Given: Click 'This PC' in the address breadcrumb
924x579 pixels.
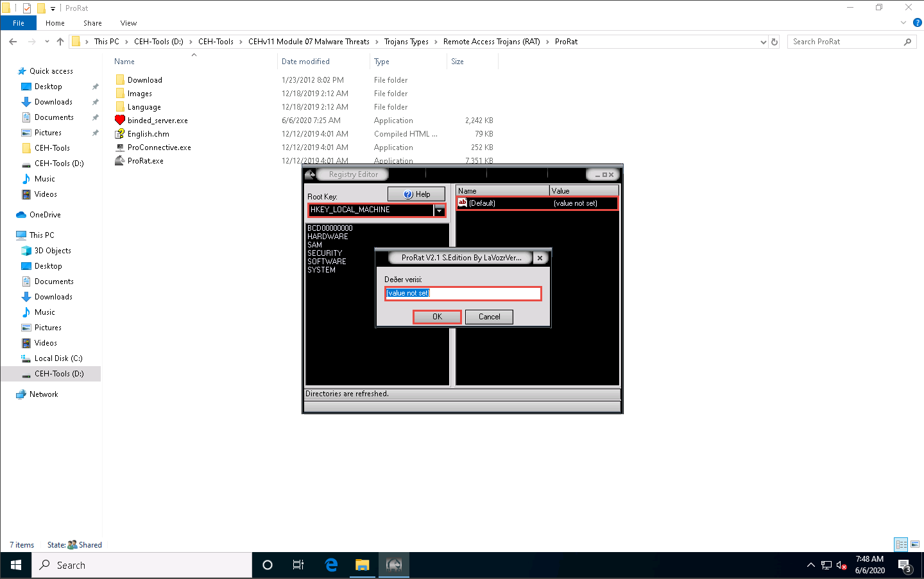Looking at the screenshot, I should (107, 42).
